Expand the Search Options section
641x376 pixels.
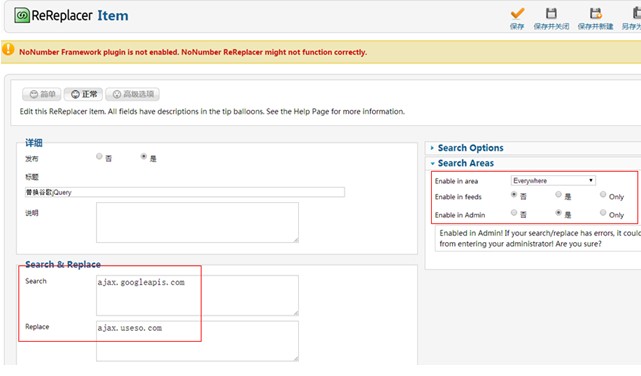coord(470,148)
